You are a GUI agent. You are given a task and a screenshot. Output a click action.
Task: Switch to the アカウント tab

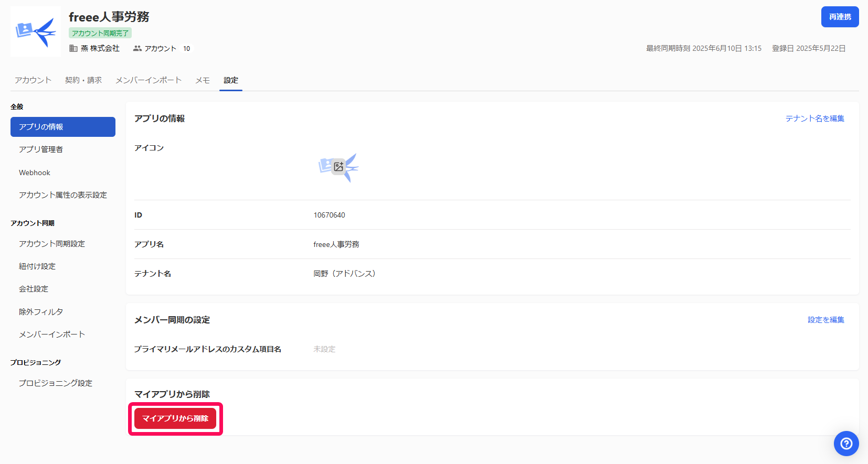(33, 80)
